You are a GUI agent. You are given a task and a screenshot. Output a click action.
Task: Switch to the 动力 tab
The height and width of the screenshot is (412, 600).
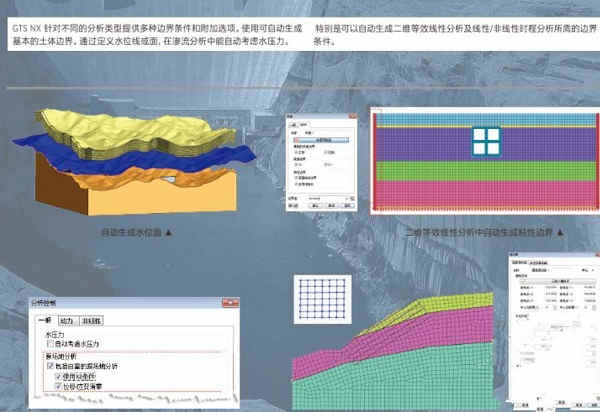pos(68,321)
